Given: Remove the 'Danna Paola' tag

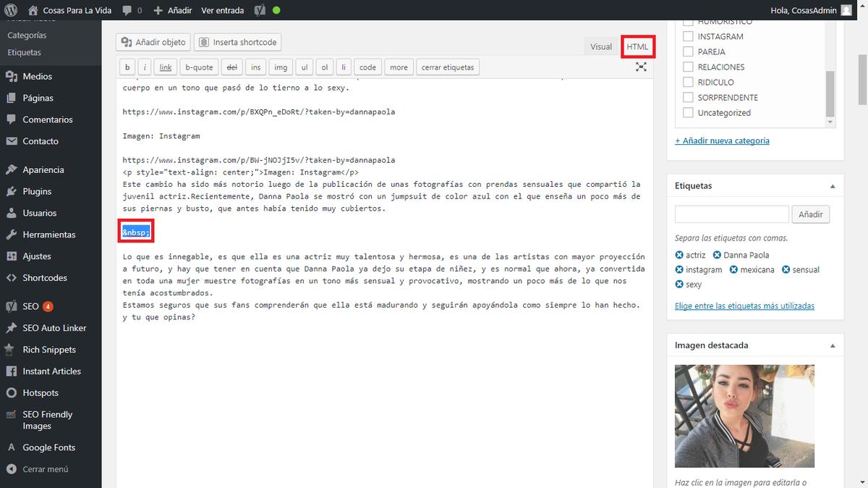Looking at the screenshot, I should coord(717,255).
